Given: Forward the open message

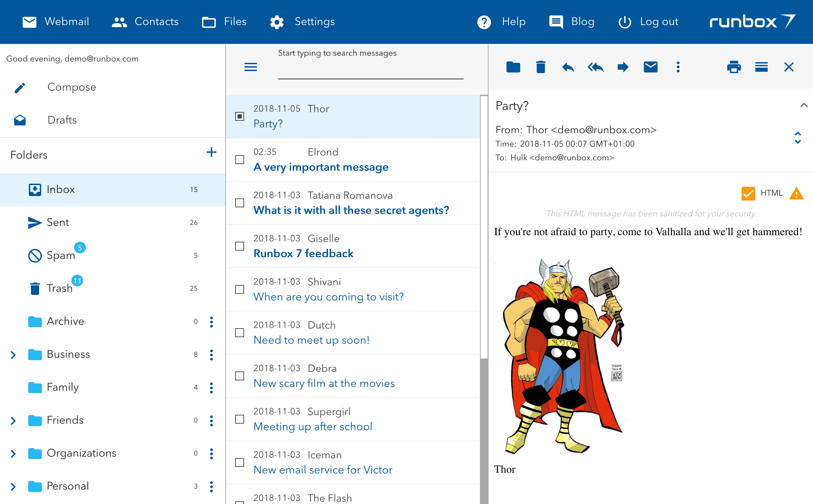Looking at the screenshot, I should click(x=623, y=67).
